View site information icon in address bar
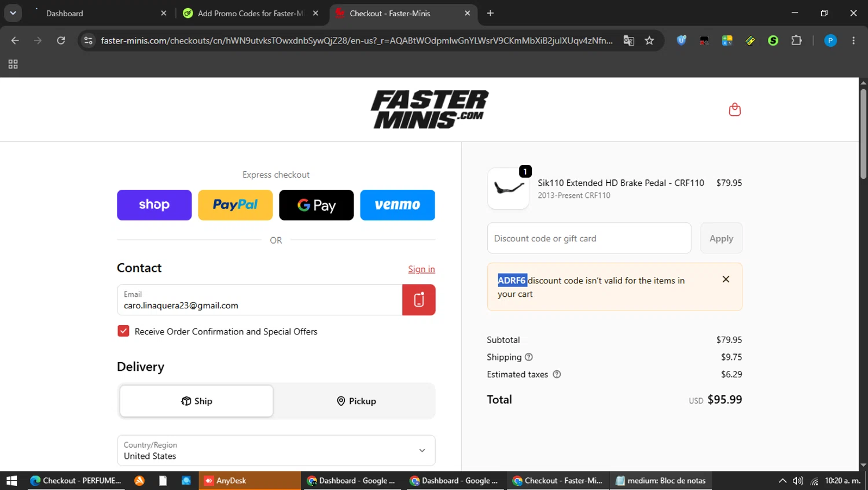 [88, 40]
